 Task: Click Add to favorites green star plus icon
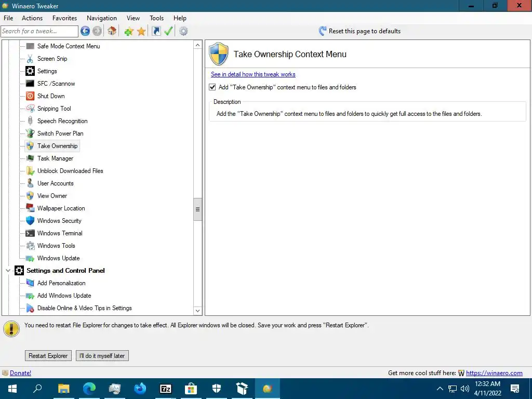pos(129,32)
